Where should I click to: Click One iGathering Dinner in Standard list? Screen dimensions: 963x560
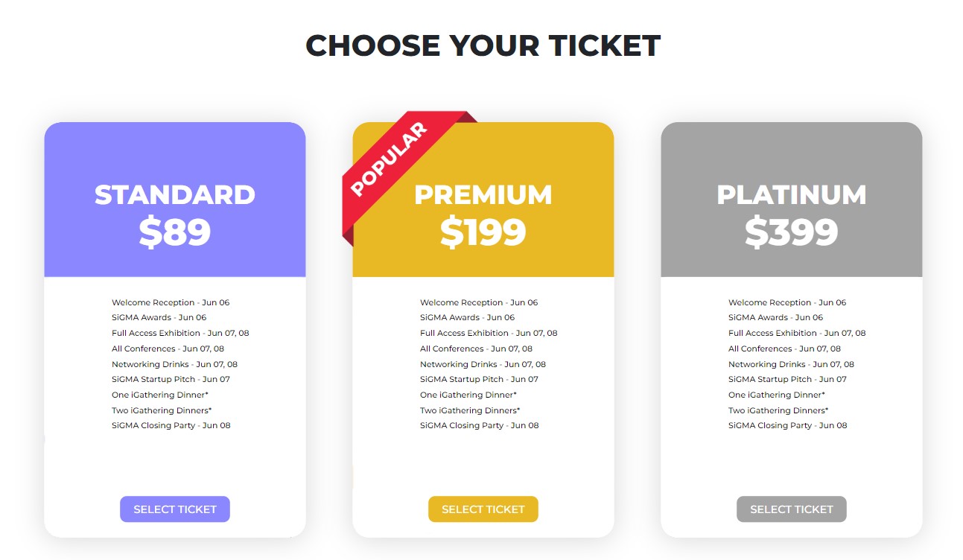[x=160, y=395]
